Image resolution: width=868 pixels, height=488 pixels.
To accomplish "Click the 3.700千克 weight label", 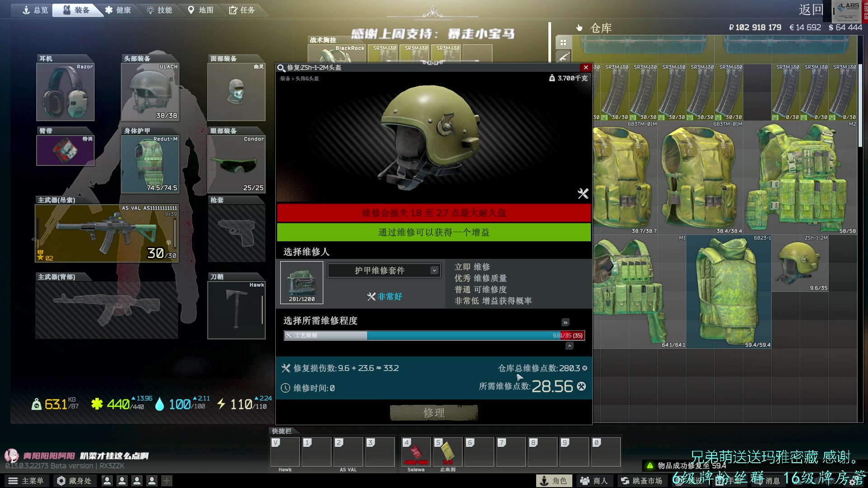I will pos(568,78).
